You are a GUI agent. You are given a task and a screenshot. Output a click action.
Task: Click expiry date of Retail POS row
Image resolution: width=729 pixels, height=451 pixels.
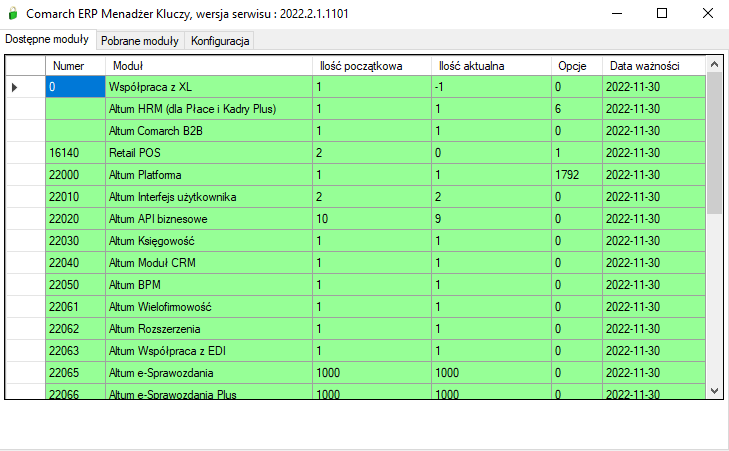[x=654, y=153]
